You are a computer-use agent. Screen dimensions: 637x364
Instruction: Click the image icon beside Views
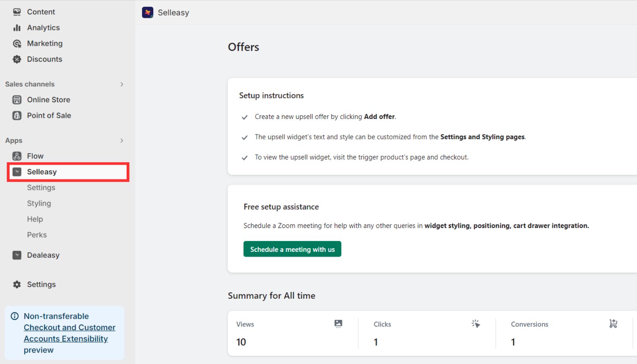[338, 323]
